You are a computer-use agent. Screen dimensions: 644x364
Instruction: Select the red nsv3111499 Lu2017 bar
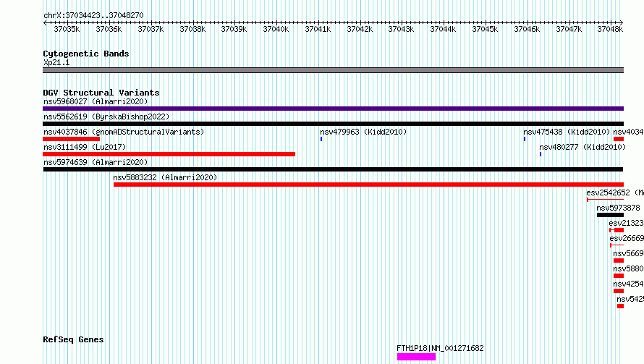point(169,154)
